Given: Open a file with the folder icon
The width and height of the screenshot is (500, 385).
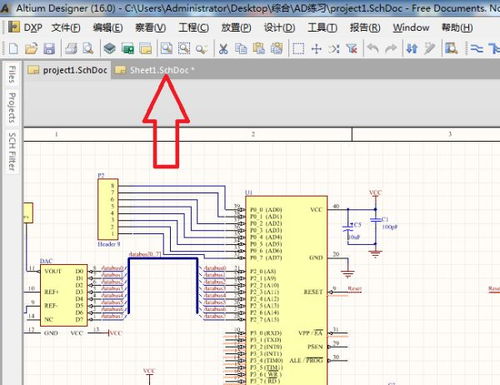Looking at the screenshot, I should tap(31, 49).
